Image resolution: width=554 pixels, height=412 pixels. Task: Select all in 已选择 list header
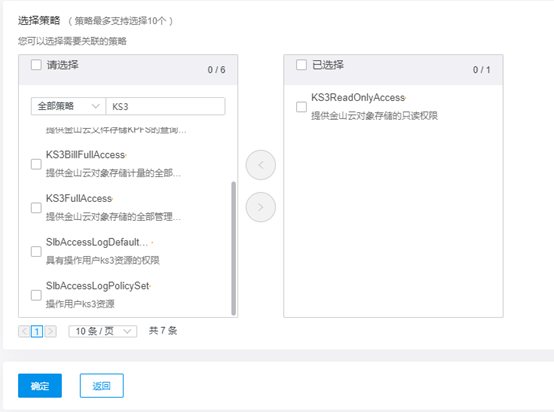click(x=301, y=65)
